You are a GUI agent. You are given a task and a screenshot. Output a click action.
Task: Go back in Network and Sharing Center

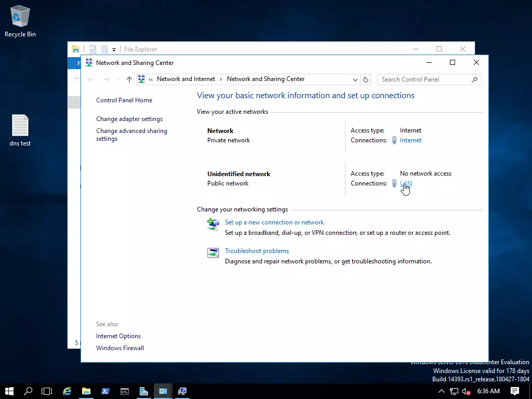pyautogui.click(x=91, y=79)
